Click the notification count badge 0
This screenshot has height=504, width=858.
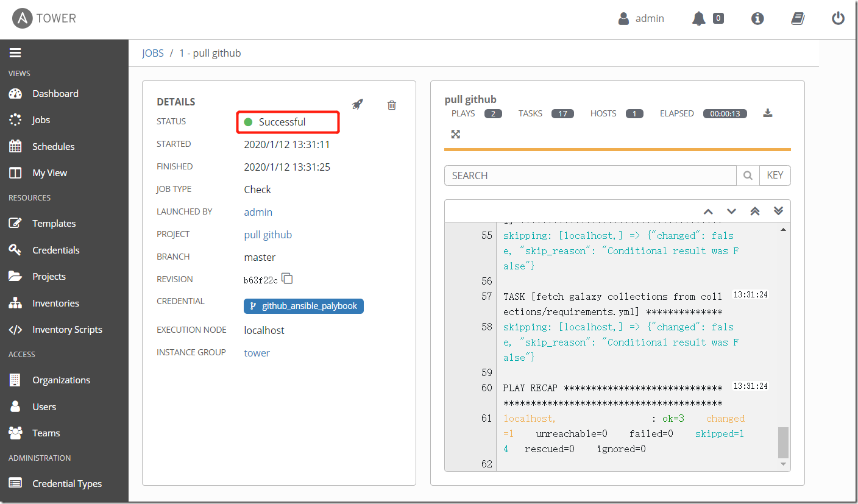coord(718,18)
